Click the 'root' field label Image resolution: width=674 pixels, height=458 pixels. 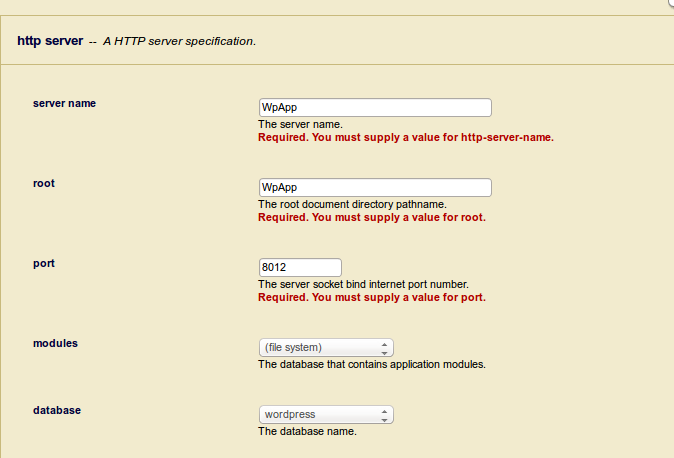point(44,183)
